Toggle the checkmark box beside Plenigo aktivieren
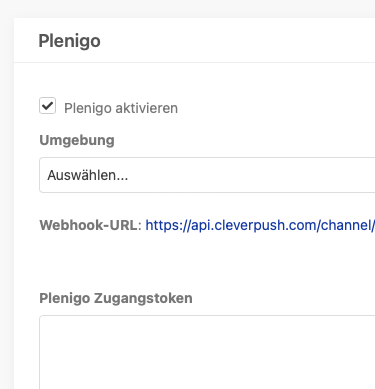Screen dimensions: 375x389 pos(47,106)
